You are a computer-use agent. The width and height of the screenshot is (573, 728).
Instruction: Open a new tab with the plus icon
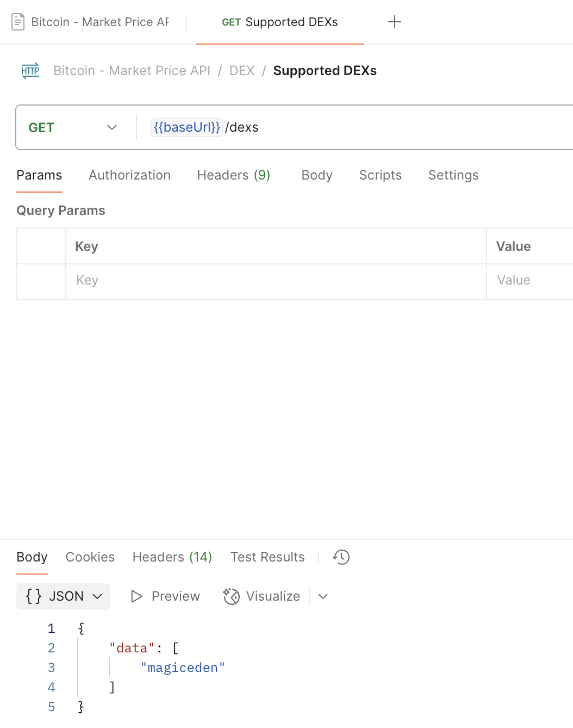point(395,22)
